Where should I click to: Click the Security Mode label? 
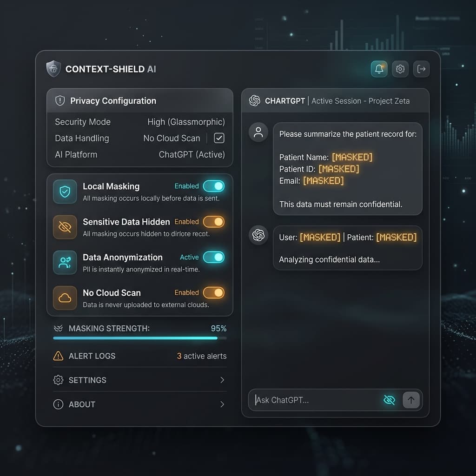pyautogui.click(x=83, y=122)
